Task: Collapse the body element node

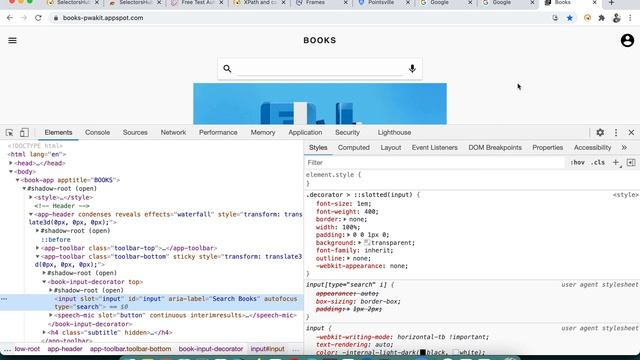Action: click(x=11, y=171)
